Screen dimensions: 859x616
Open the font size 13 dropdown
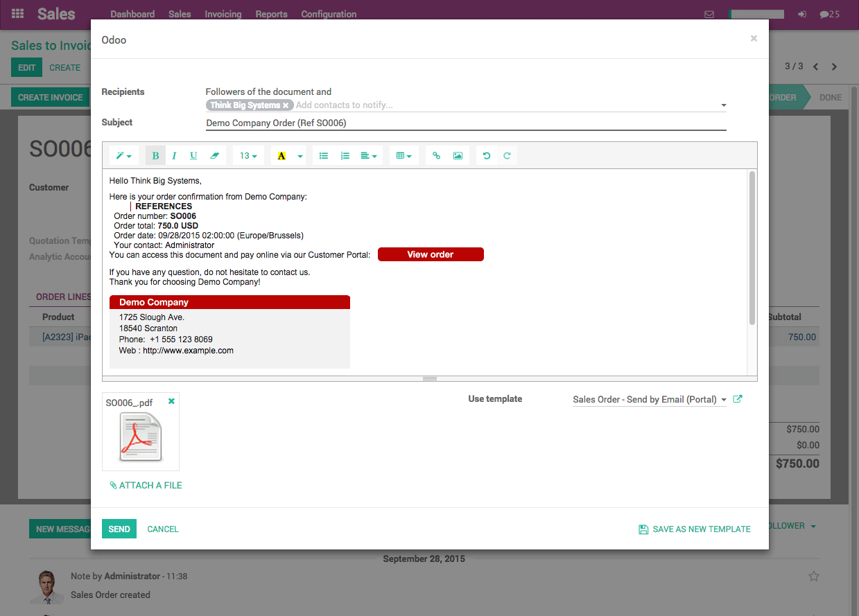tap(248, 156)
